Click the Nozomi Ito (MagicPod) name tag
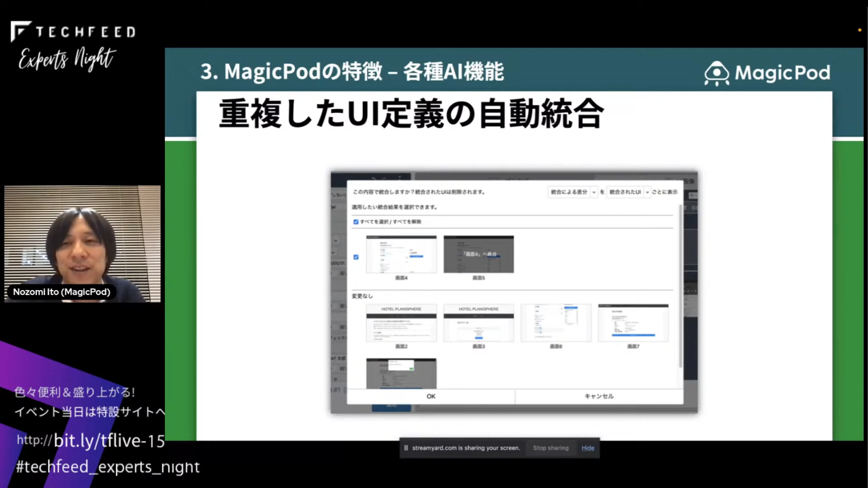This screenshot has width=868, height=488. point(62,292)
